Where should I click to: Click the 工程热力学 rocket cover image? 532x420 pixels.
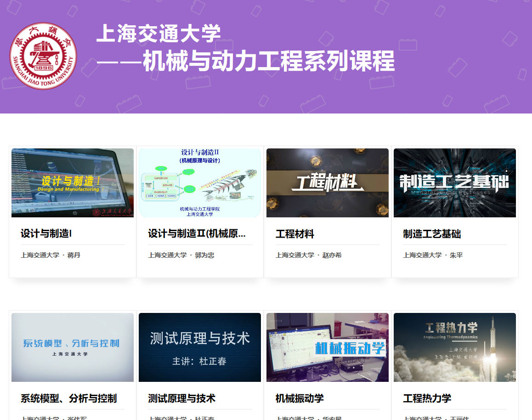coord(455,347)
